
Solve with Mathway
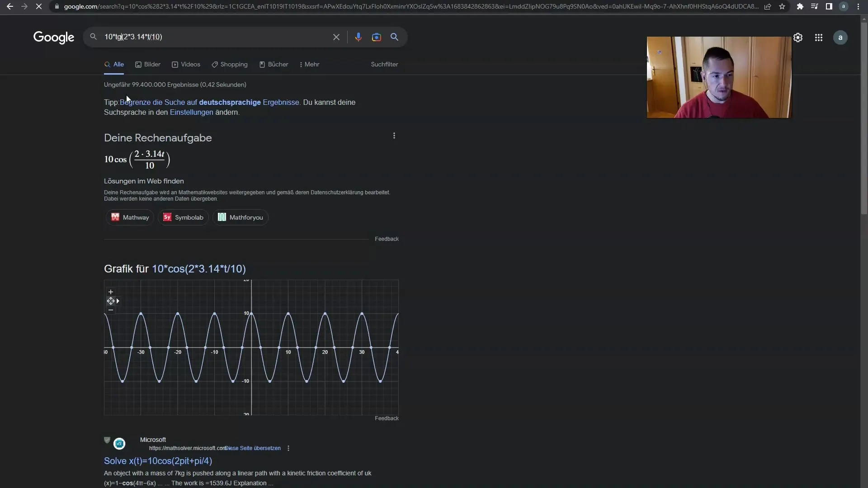click(130, 217)
